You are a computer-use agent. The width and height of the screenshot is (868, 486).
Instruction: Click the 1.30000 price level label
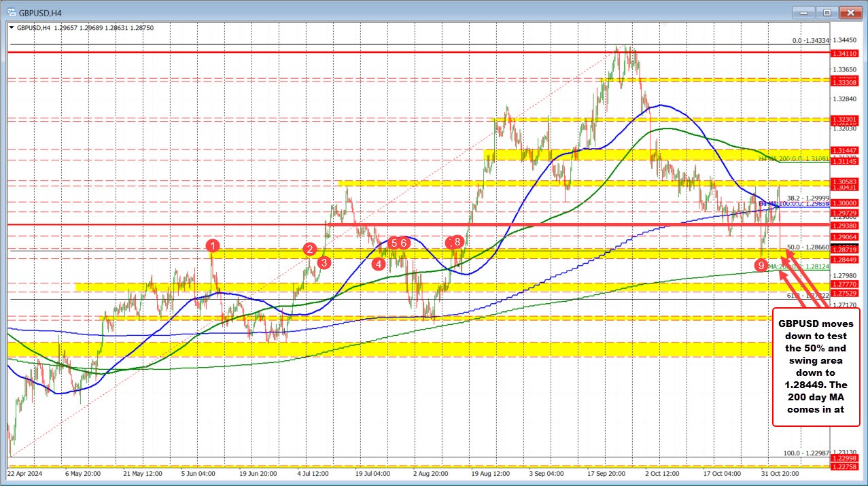point(845,203)
